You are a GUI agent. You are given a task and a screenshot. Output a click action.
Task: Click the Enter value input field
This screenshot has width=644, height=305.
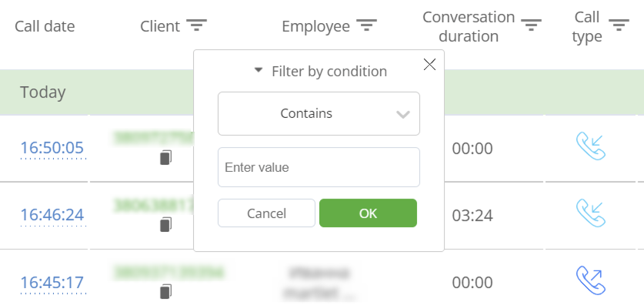(x=319, y=167)
